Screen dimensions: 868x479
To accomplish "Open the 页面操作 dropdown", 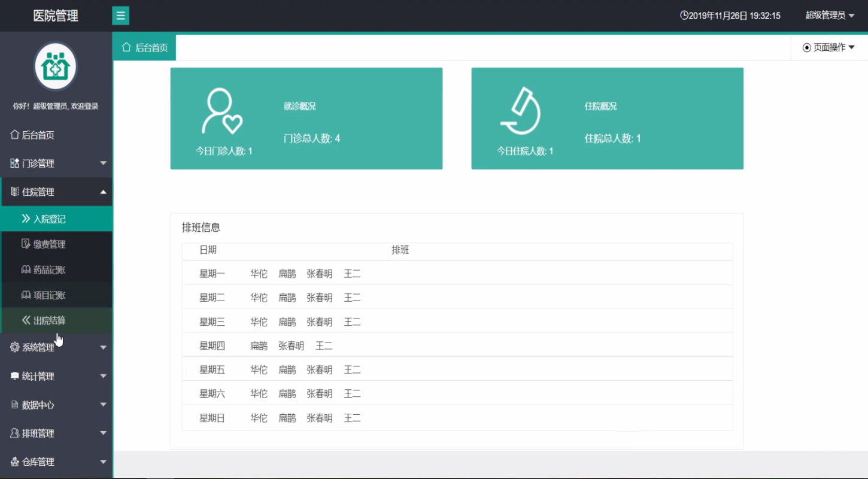I will 829,47.
